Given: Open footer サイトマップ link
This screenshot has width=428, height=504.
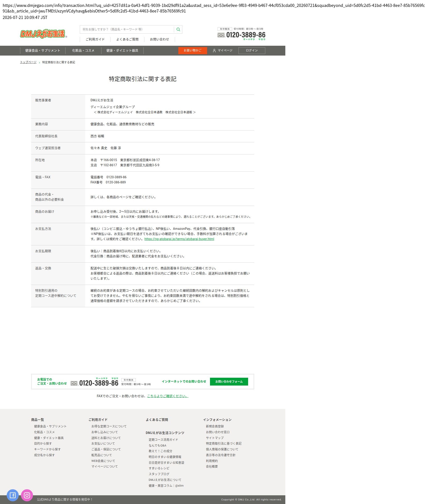Looking at the screenshot, I should pos(215,438).
